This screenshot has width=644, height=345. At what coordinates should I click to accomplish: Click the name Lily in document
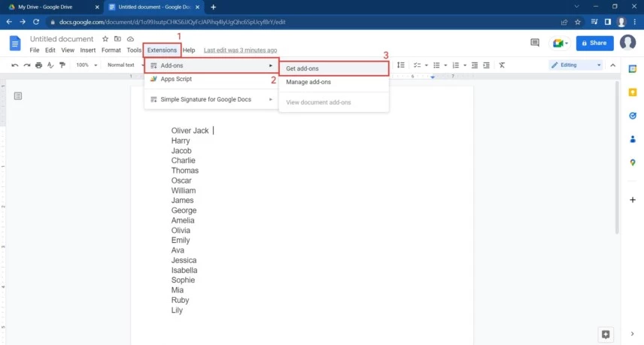tap(177, 310)
